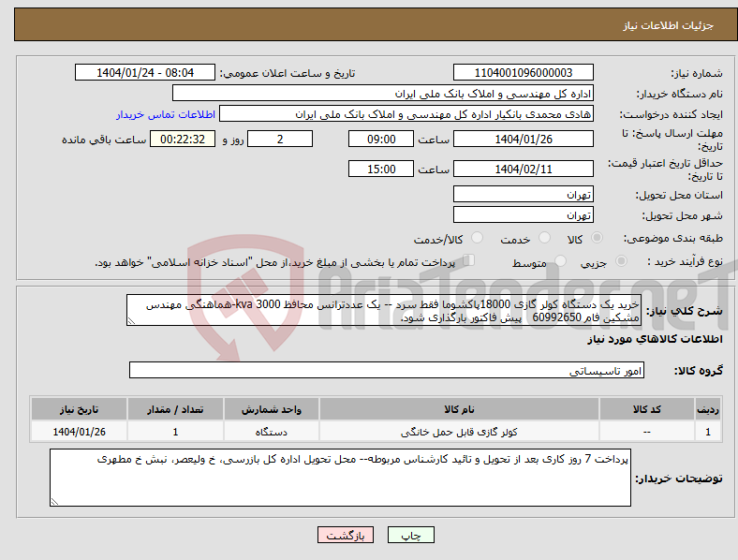Viewport: 738px width, 560px height.
Task: Select the خدمت radio button
Action: pos(544,238)
